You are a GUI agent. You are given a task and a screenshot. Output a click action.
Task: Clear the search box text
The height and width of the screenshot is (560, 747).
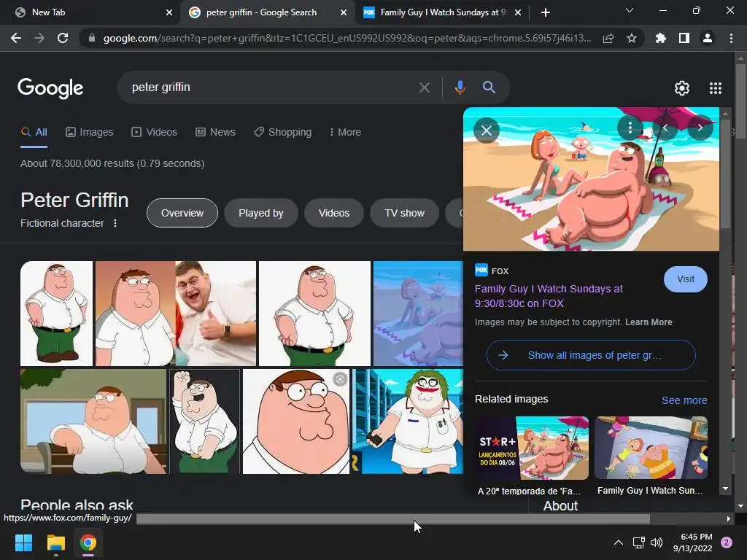point(425,87)
